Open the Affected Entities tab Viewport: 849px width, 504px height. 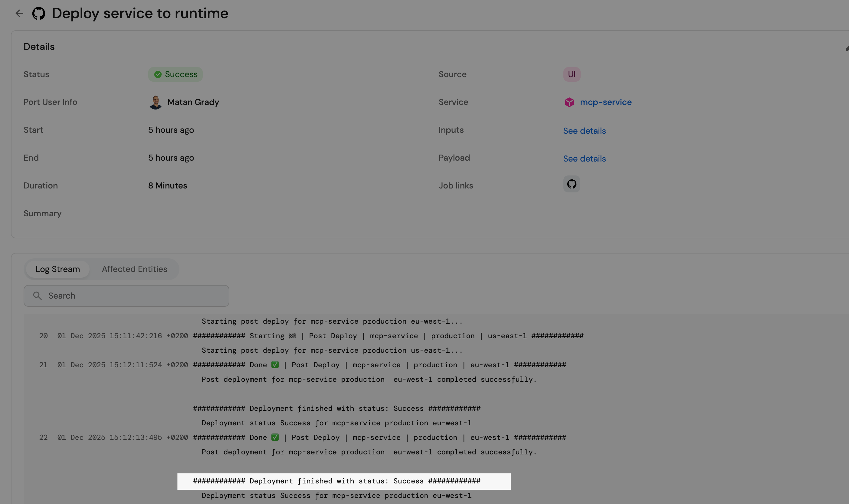pos(134,269)
